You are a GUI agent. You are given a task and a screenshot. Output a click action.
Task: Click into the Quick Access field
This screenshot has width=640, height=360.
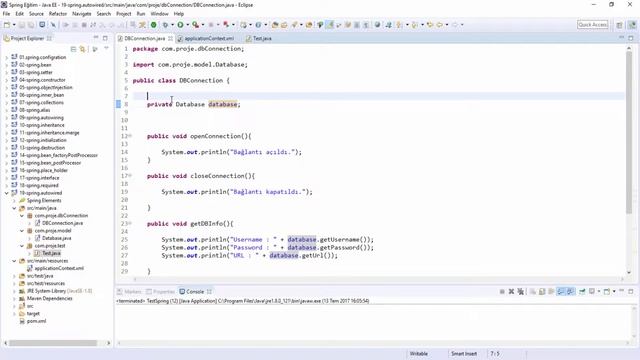593,25
